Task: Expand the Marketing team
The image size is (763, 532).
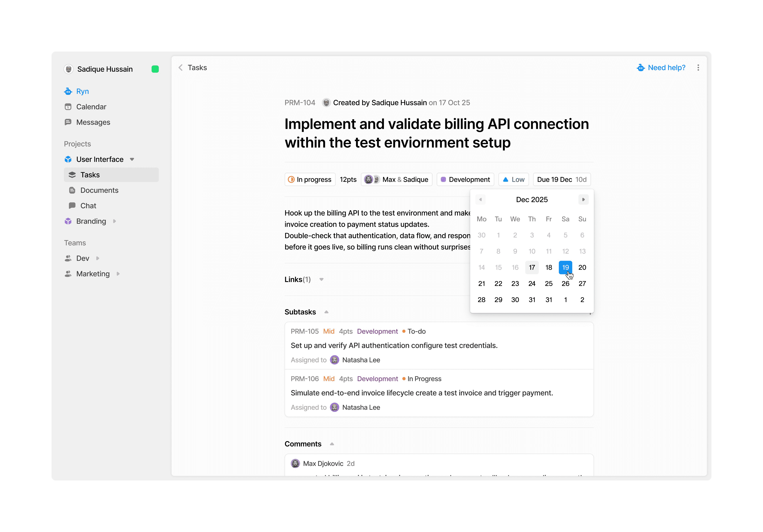Action: tap(118, 274)
